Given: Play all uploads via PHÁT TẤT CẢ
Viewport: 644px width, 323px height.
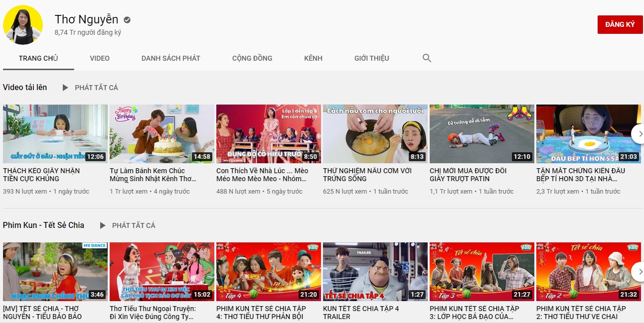Looking at the screenshot, I should pyautogui.click(x=96, y=88).
